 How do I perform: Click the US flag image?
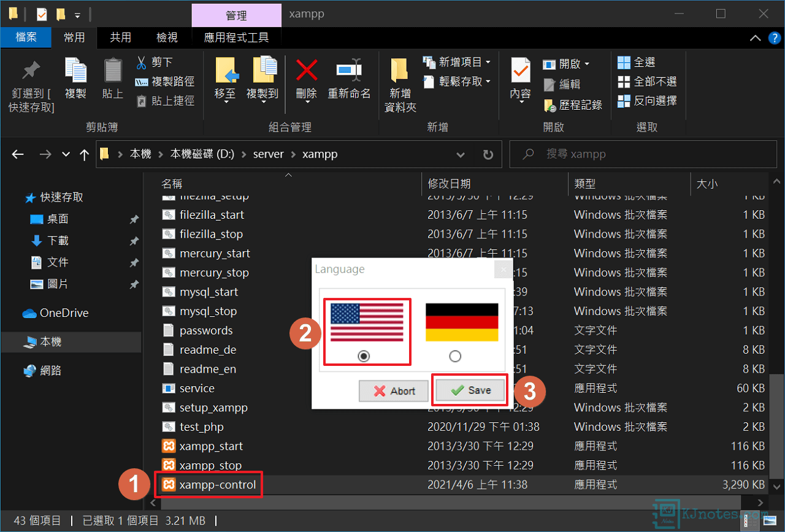(x=367, y=322)
